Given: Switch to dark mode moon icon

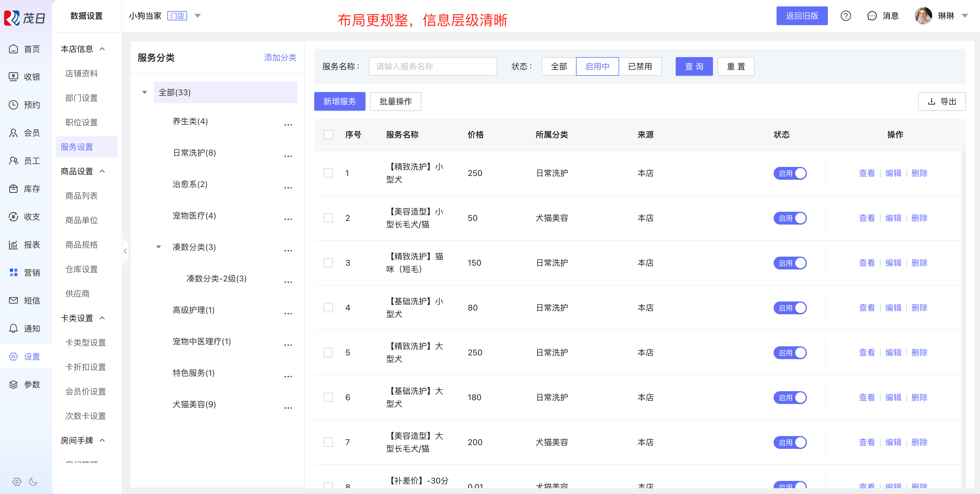Looking at the screenshot, I should 34,481.
